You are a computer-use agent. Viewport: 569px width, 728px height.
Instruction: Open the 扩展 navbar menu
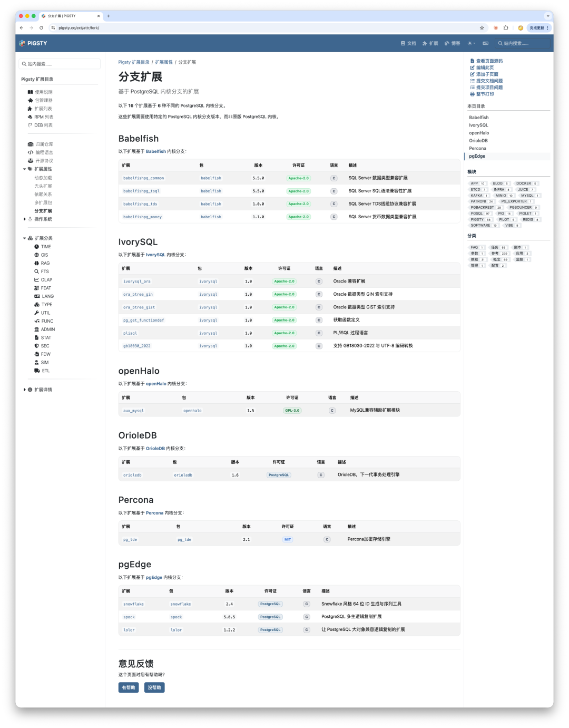coord(430,43)
